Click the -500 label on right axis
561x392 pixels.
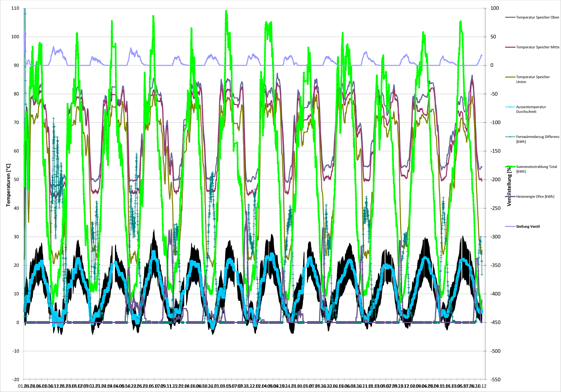pyautogui.click(x=495, y=351)
